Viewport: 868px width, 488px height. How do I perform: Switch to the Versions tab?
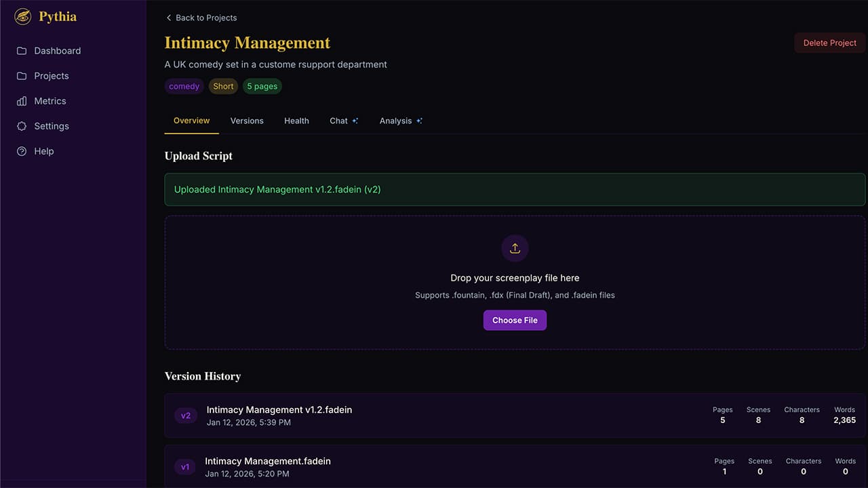coord(247,121)
